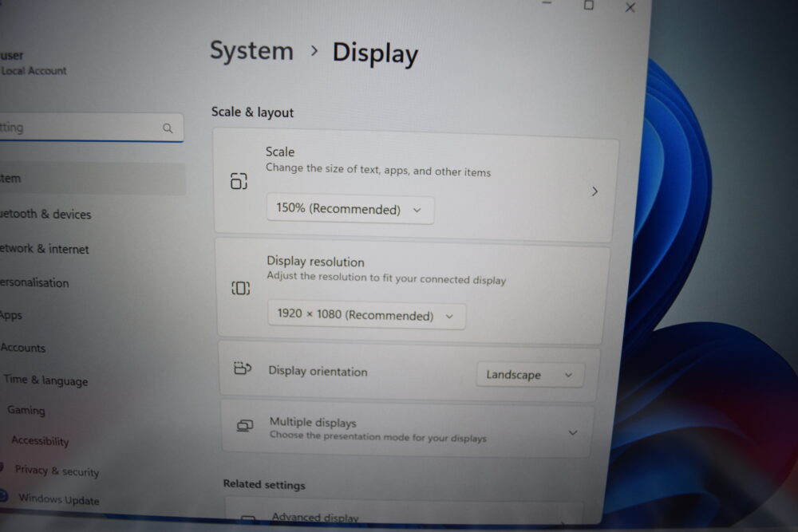Open Personalisation settings
Viewport: 798px width, 532px height.
point(34,283)
